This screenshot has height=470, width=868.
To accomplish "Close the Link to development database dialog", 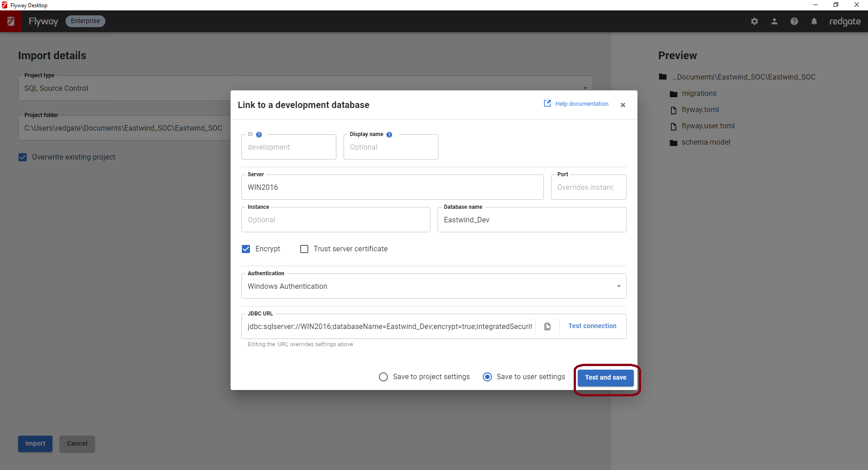I will coord(623,105).
